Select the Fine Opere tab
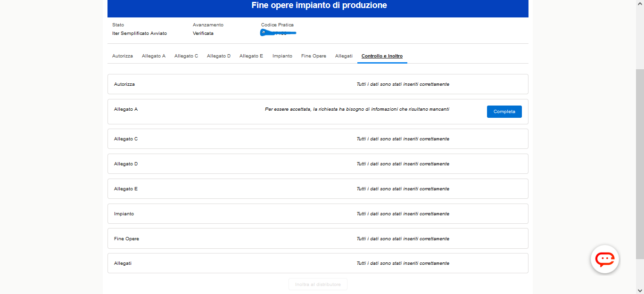The width and height of the screenshot is (644, 294). click(x=314, y=56)
